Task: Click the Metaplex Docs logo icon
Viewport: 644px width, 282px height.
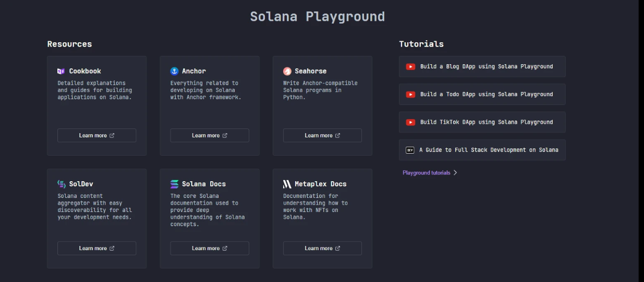Action: pyautogui.click(x=287, y=184)
